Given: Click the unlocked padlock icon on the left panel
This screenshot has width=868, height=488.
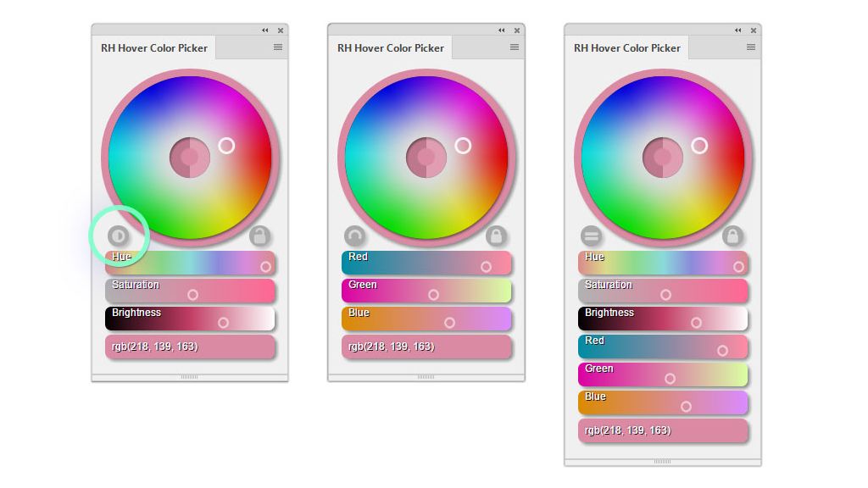Looking at the screenshot, I should (x=261, y=235).
